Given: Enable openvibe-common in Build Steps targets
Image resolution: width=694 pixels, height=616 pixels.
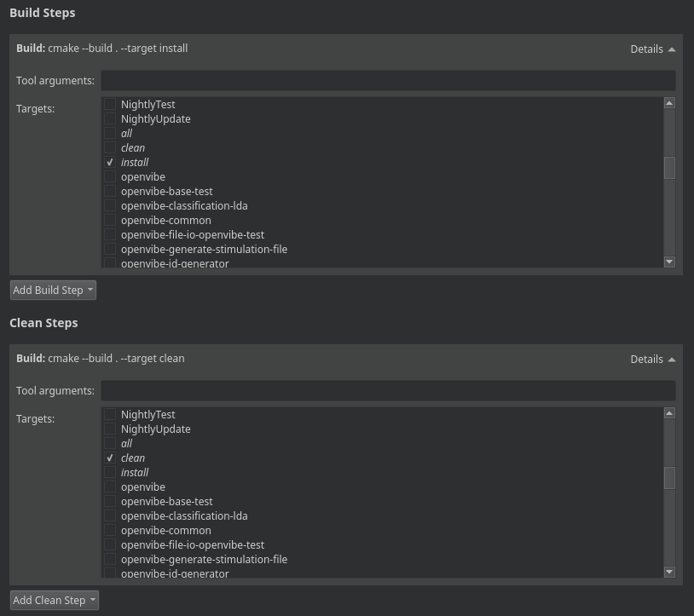Looking at the screenshot, I should [110, 221].
